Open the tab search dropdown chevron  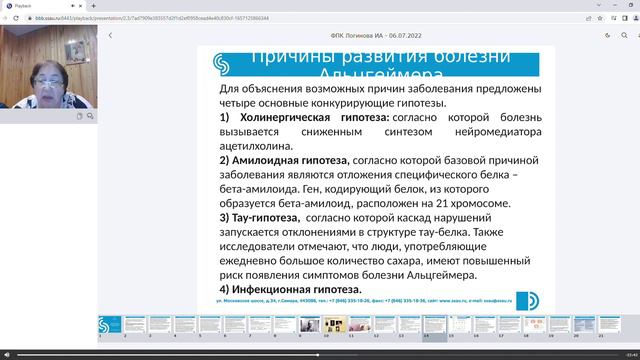(x=599, y=5)
